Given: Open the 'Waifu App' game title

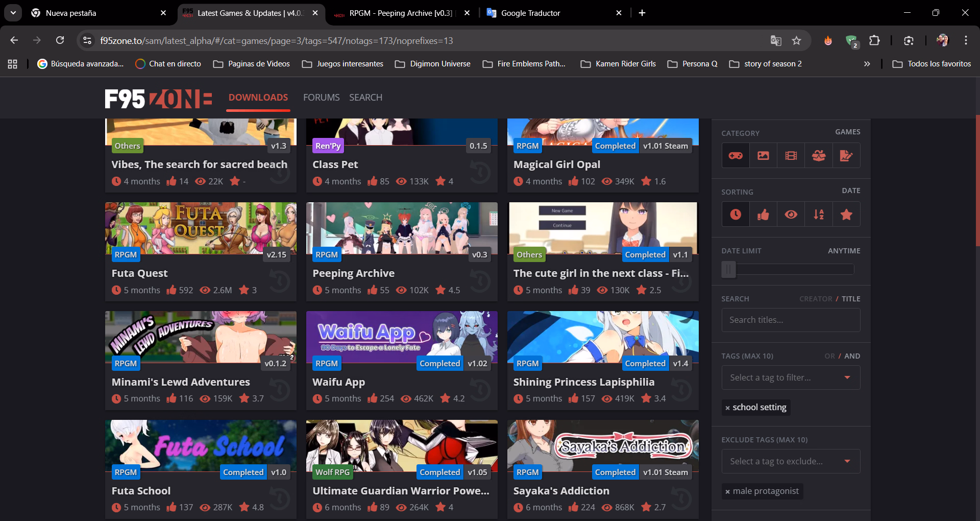Looking at the screenshot, I should 338,382.
